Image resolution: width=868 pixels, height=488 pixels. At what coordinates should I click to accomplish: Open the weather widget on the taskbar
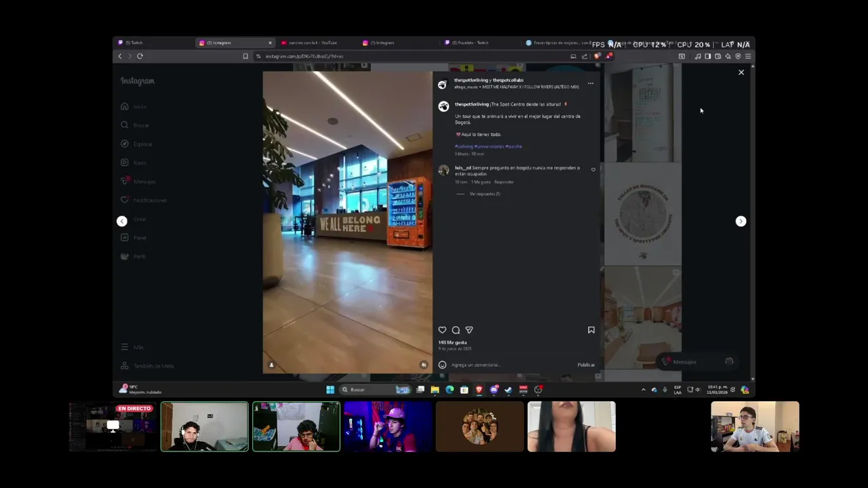(141, 390)
